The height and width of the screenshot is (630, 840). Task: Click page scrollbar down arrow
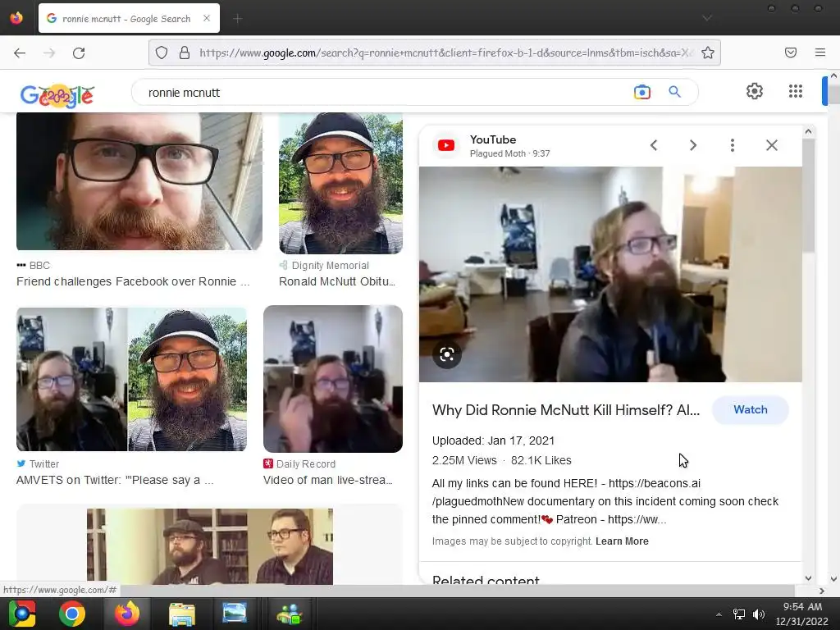click(x=833, y=578)
